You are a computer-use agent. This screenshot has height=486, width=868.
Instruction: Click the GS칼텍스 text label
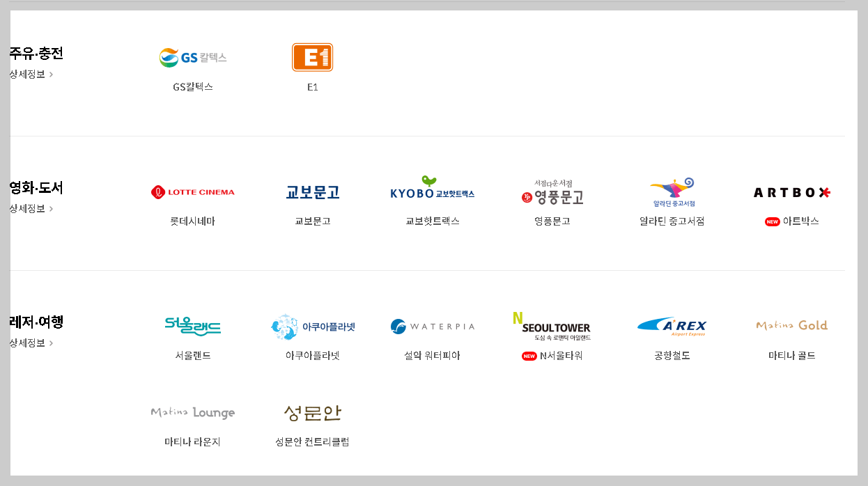[193, 87]
